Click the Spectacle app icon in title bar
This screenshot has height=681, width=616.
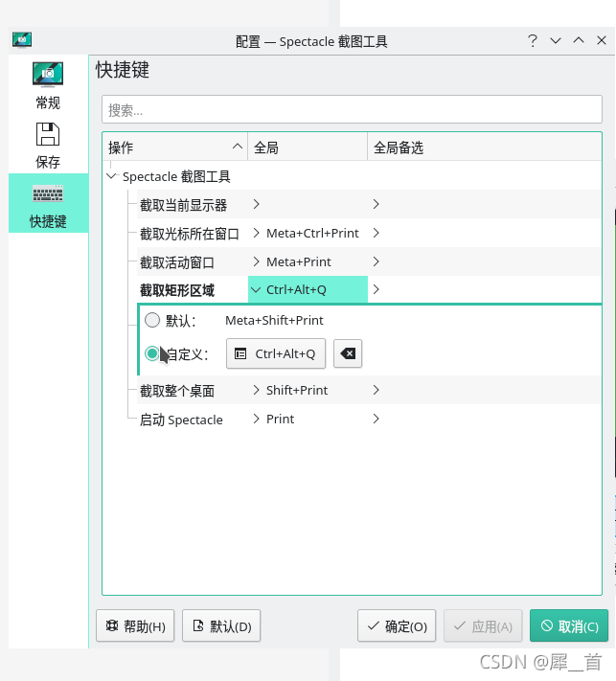(22, 40)
